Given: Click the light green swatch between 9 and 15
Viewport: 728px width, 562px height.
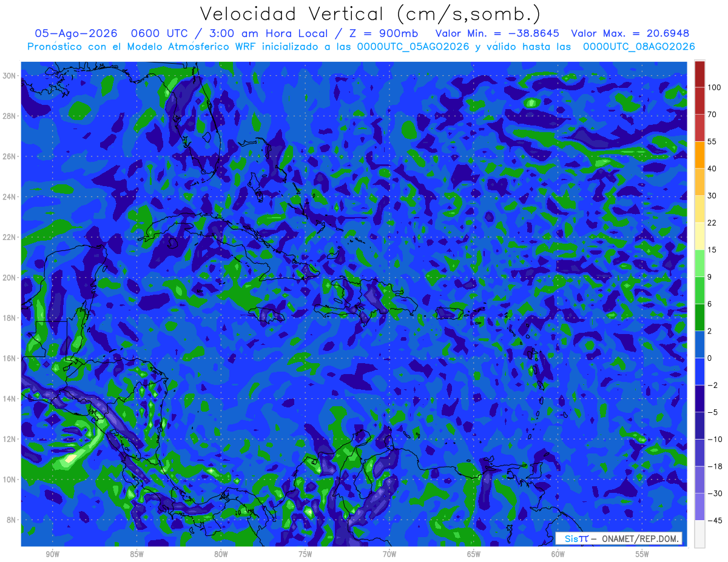Looking at the screenshot, I should point(699,264).
